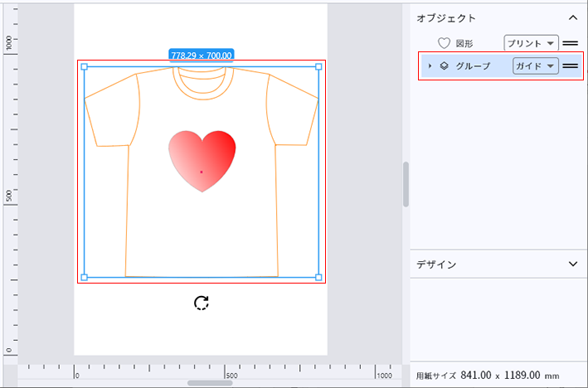
Task: Click the rotate handle below the T-shirt
Action: click(201, 303)
